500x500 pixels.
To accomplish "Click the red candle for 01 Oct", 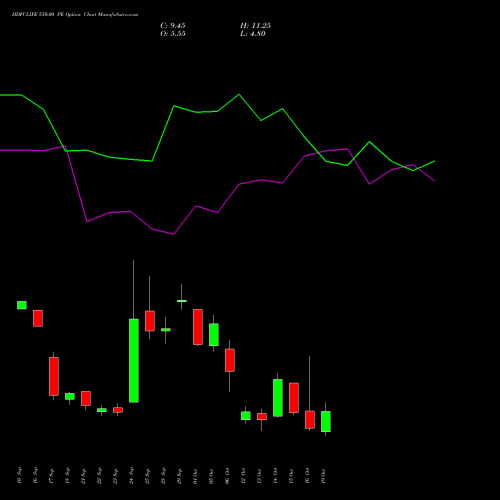I will [198, 327].
